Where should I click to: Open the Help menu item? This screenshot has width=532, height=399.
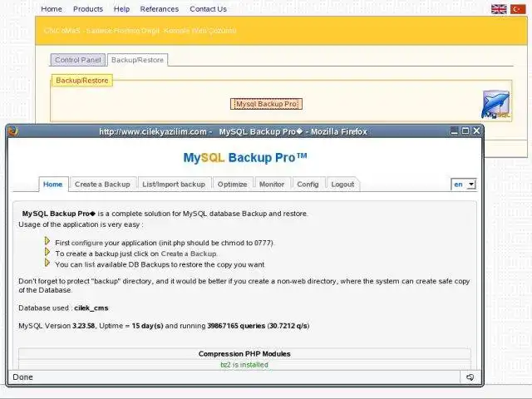click(x=121, y=9)
